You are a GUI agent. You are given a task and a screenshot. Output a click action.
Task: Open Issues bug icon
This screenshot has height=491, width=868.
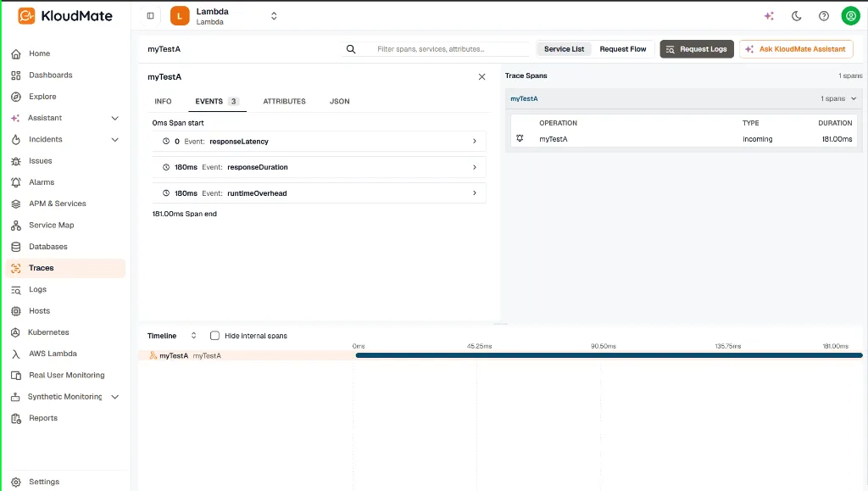tap(16, 161)
